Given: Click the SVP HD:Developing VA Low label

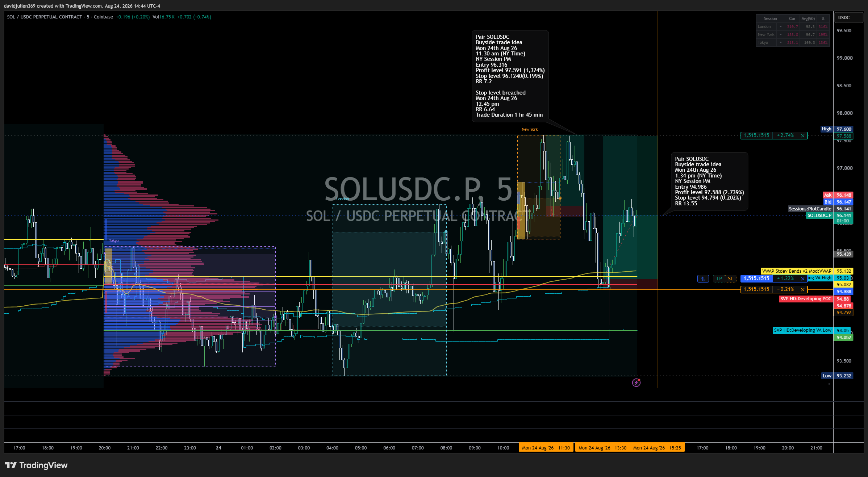Looking at the screenshot, I should pyautogui.click(x=803, y=330).
